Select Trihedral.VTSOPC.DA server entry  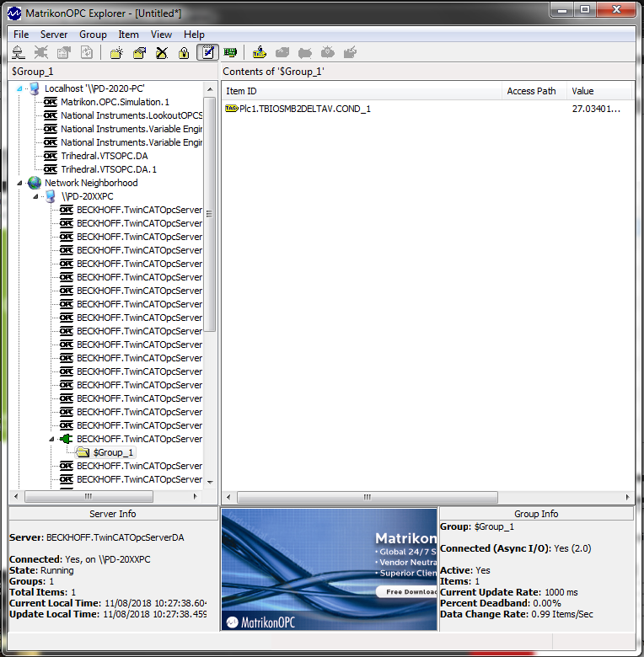point(104,156)
